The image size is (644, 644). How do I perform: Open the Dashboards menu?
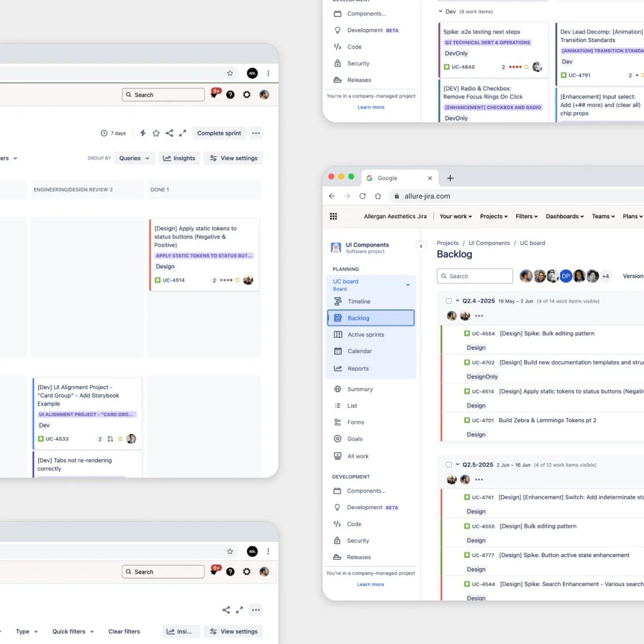coord(564,216)
